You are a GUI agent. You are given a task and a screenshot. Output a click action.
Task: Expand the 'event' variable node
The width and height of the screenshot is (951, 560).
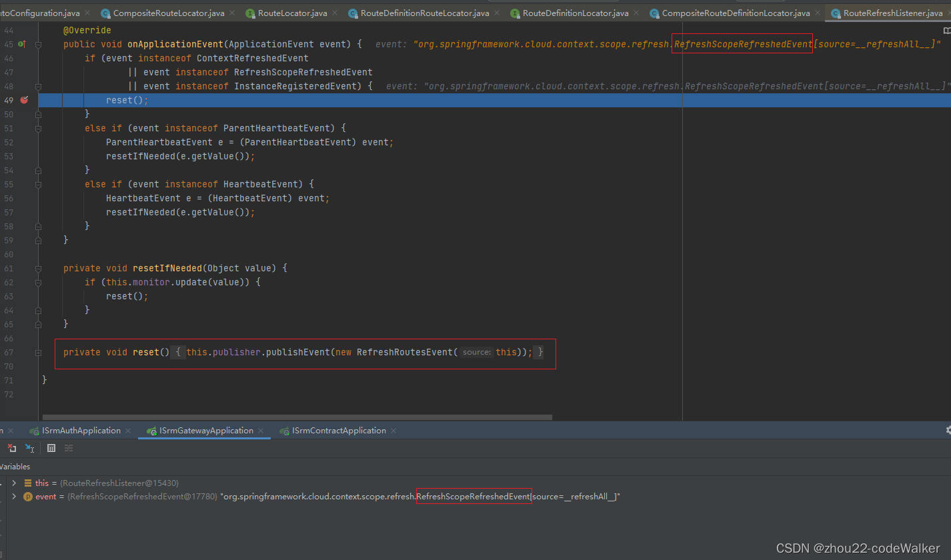[x=14, y=497]
